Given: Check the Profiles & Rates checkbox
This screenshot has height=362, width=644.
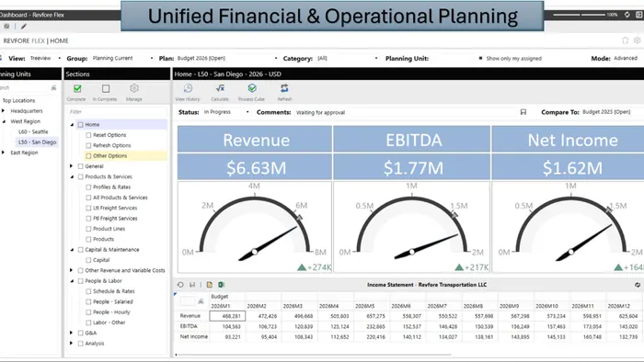Looking at the screenshot, I should coord(88,187).
